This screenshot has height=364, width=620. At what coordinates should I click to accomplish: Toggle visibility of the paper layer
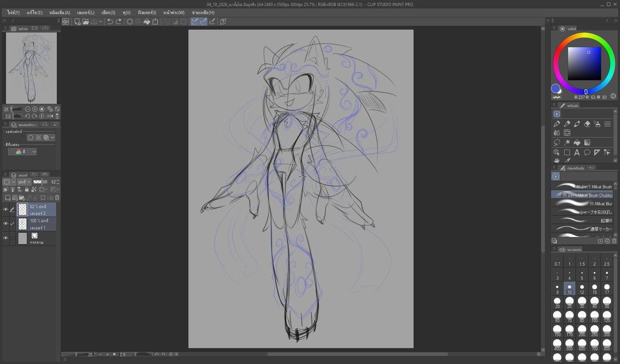pos(6,238)
